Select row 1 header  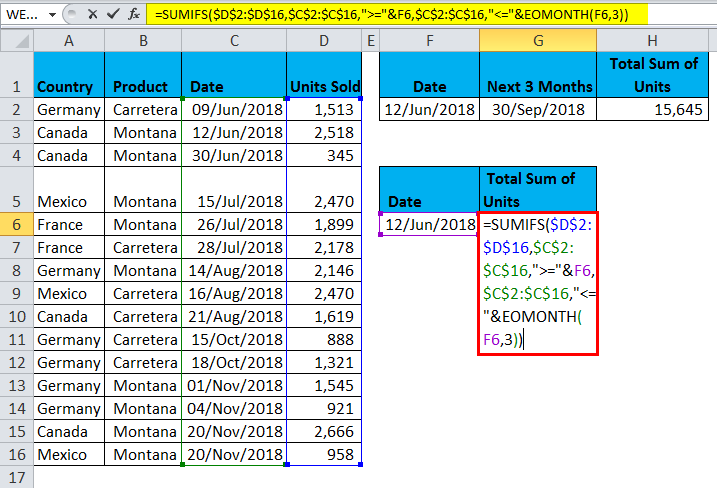point(17,75)
